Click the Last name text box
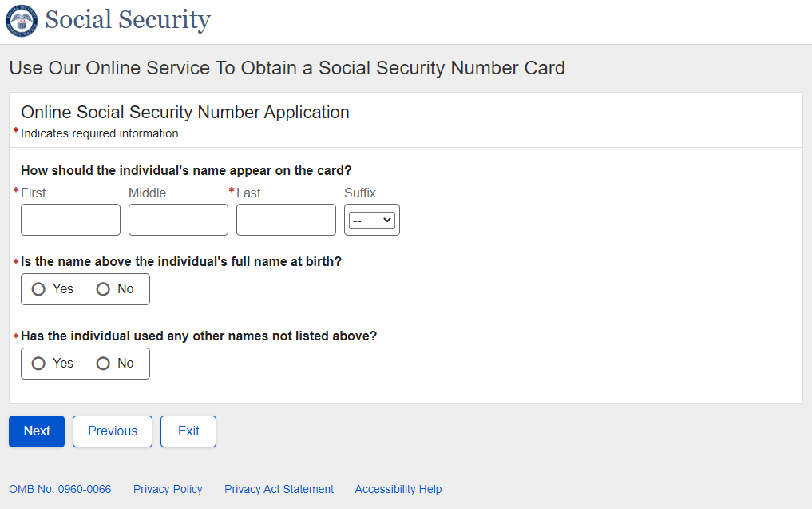 286,220
